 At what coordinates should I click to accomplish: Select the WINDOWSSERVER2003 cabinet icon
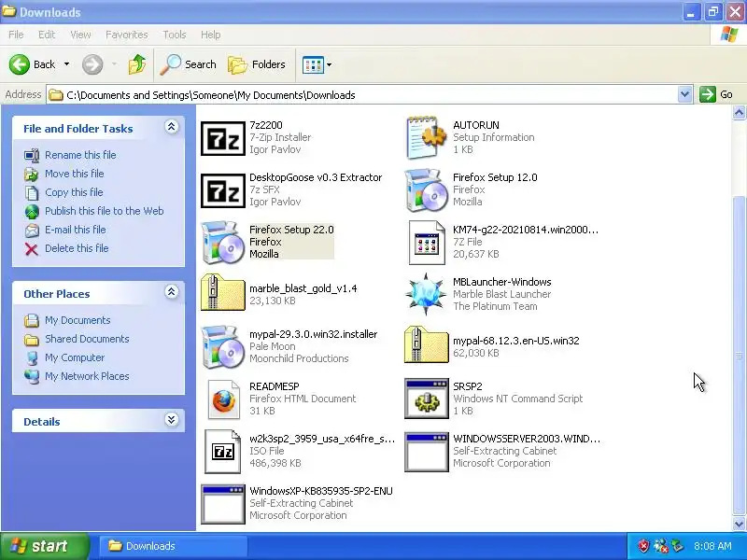tap(427, 452)
